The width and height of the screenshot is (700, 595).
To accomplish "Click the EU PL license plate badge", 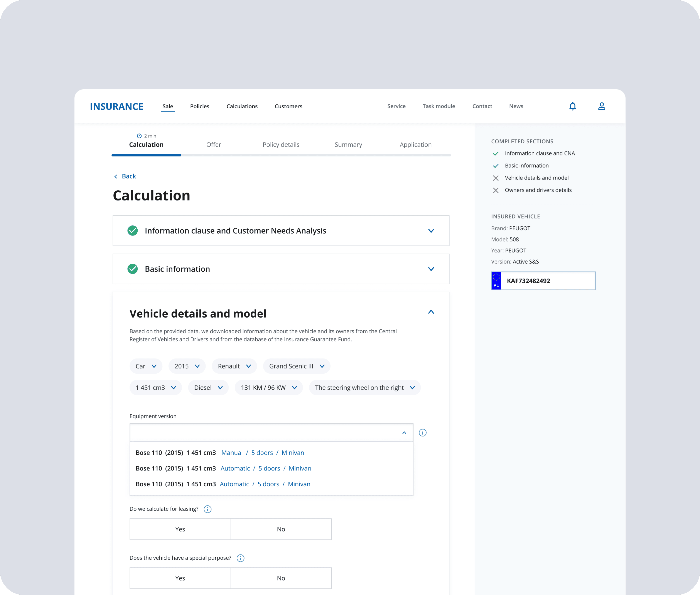I will point(496,281).
